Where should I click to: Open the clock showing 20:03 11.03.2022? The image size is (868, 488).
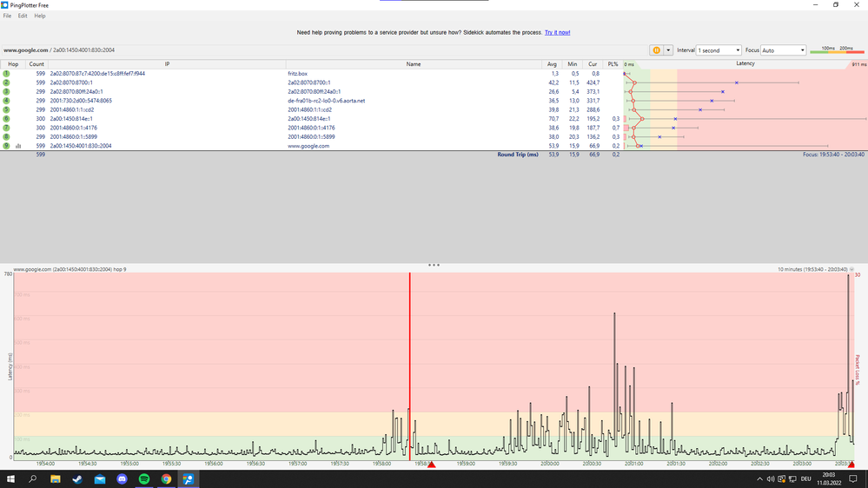point(829,479)
